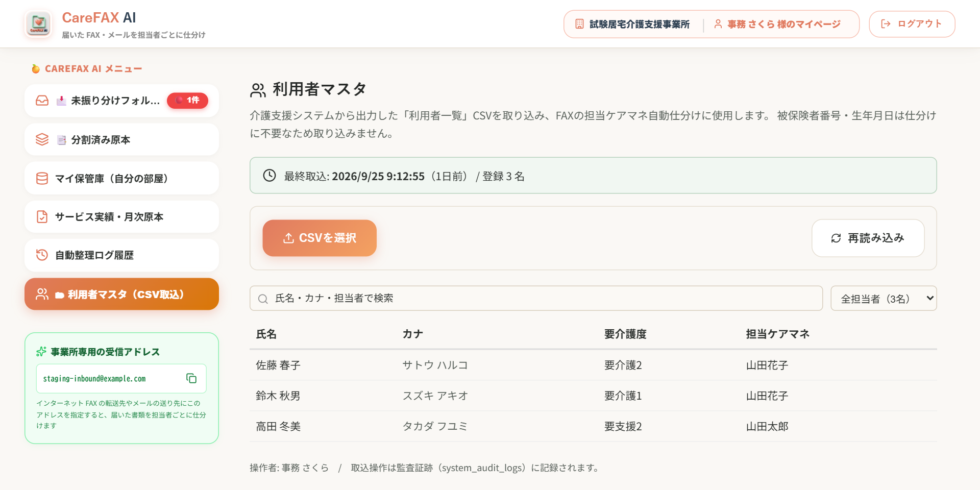Open マイ保管庫（自分の部屋）

(x=121, y=178)
